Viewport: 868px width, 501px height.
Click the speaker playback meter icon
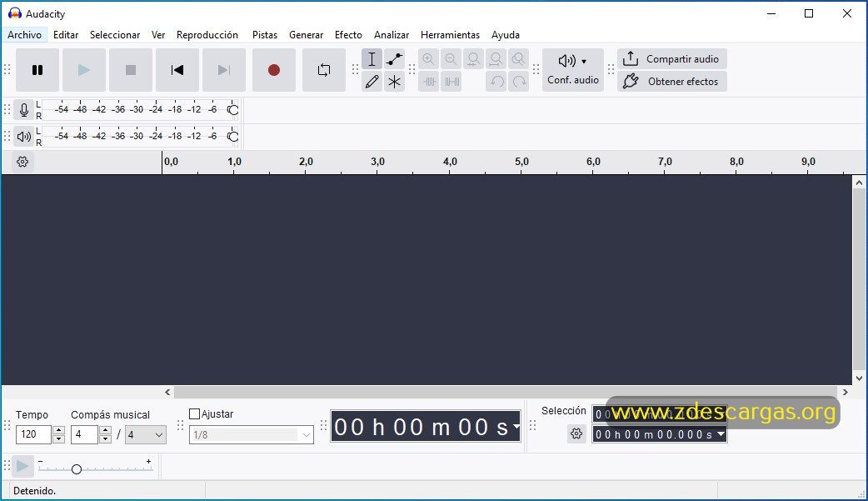pos(24,137)
